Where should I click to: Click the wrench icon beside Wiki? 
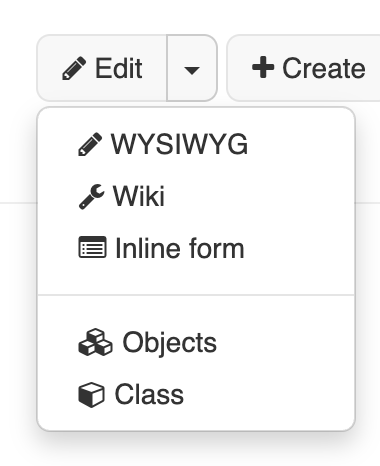point(92,196)
